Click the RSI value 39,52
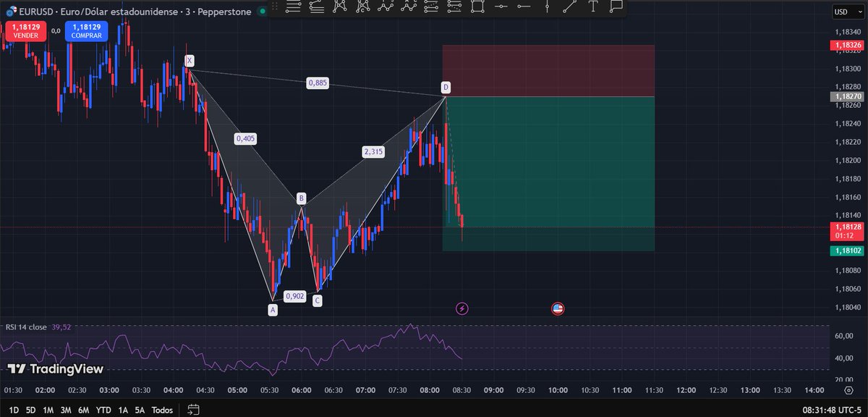Screen dimensions: 868x417 coord(61,327)
